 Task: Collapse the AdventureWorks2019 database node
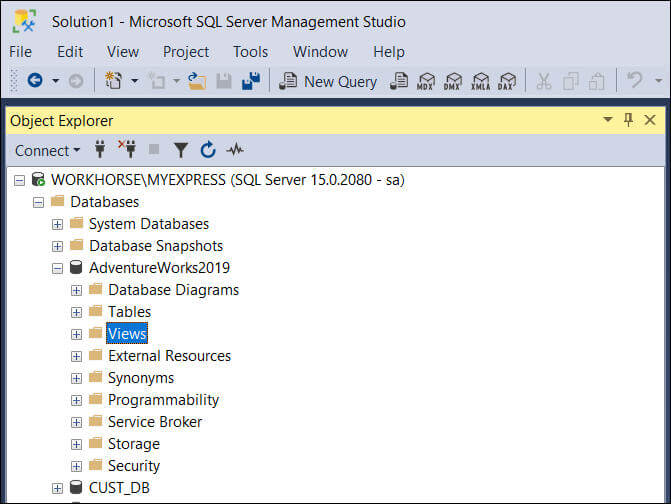pos(57,268)
